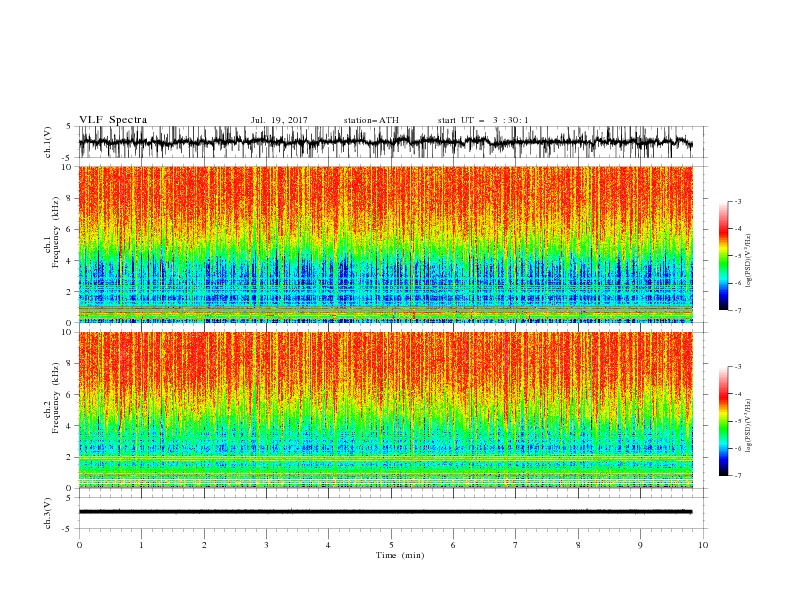Click inside the ch.2 spectrogram panel
792x612 pixels.
click(x=385, y=410)
